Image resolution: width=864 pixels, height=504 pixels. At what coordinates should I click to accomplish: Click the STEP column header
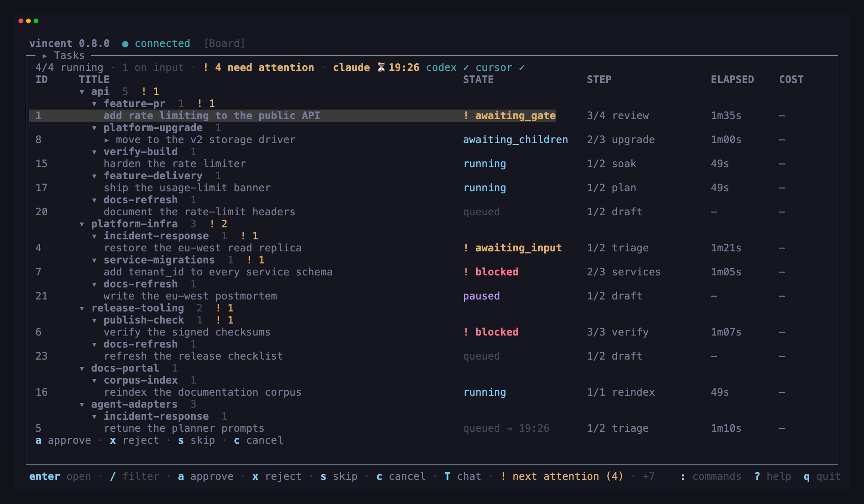click(599, 80)
